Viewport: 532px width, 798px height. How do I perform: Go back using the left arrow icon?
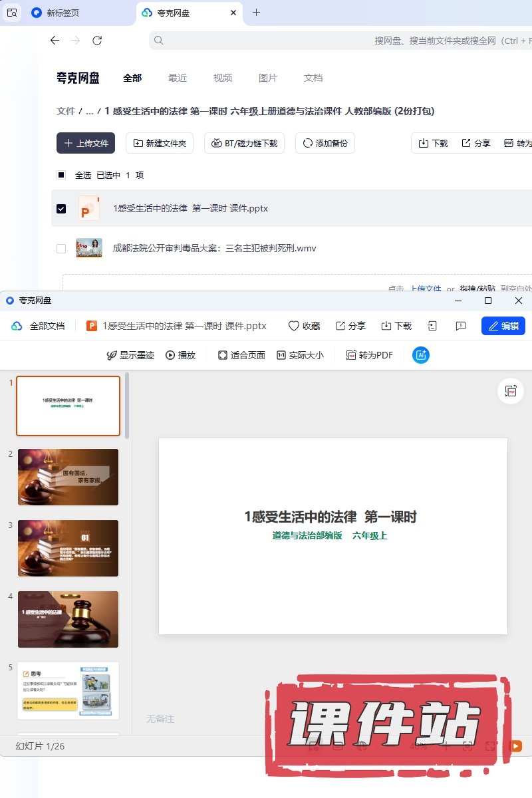tap(55, 41)
